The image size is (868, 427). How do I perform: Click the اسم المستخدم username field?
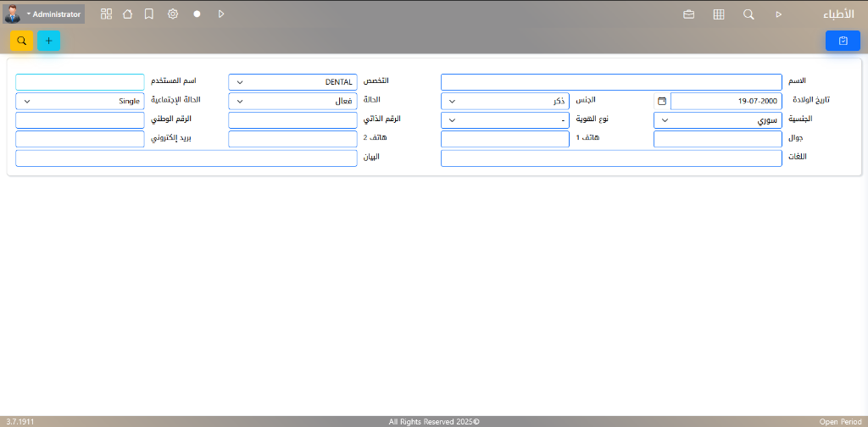click(80, 82)
